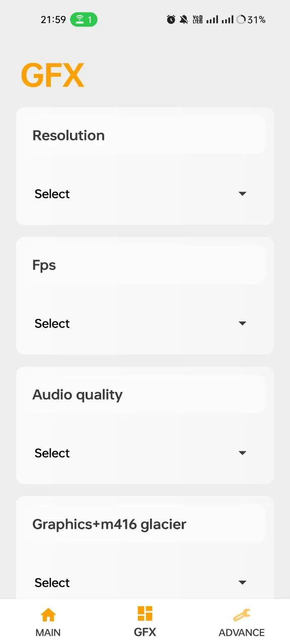Tap the alarm clock status bar icon
290x644 pixels.
[x=171, y=19]
